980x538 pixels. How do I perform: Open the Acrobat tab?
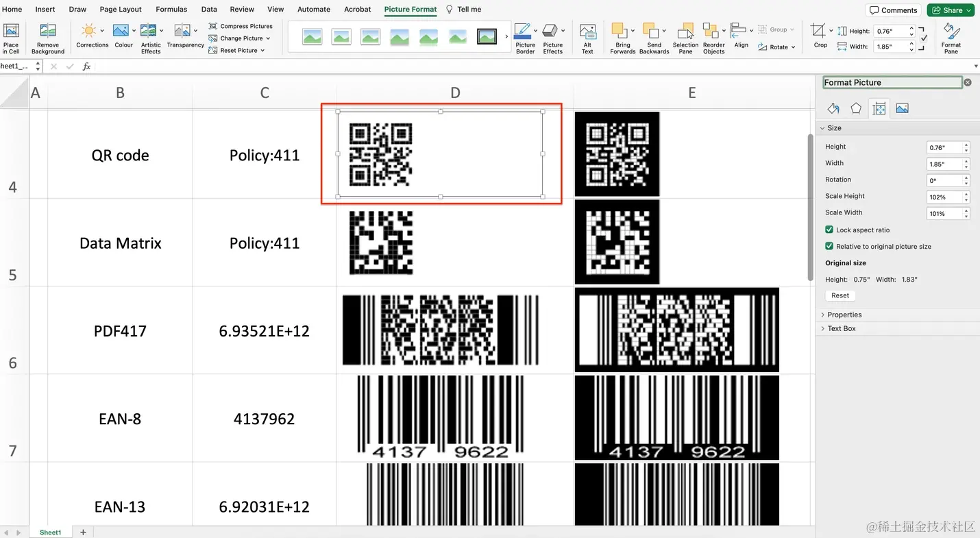(x=358, y=10)
